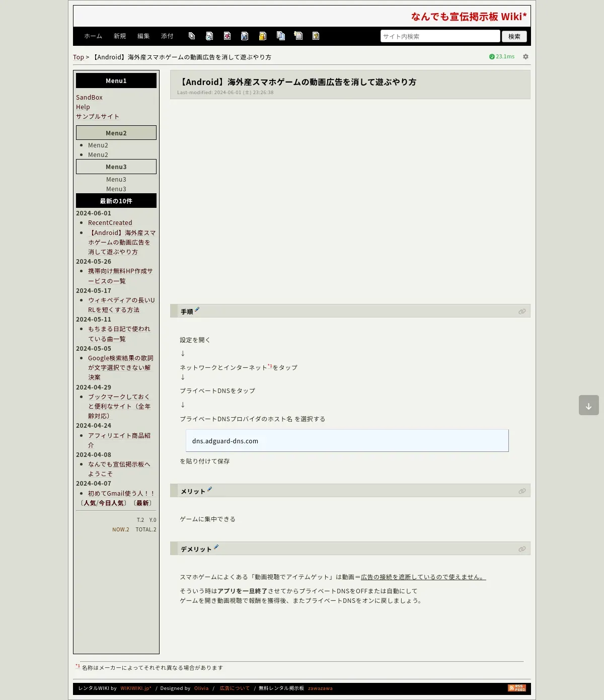This screenshot has width=604, height=700.
Task: Click the Menu1 sidebar heading
Action: (x=116, y=81)
